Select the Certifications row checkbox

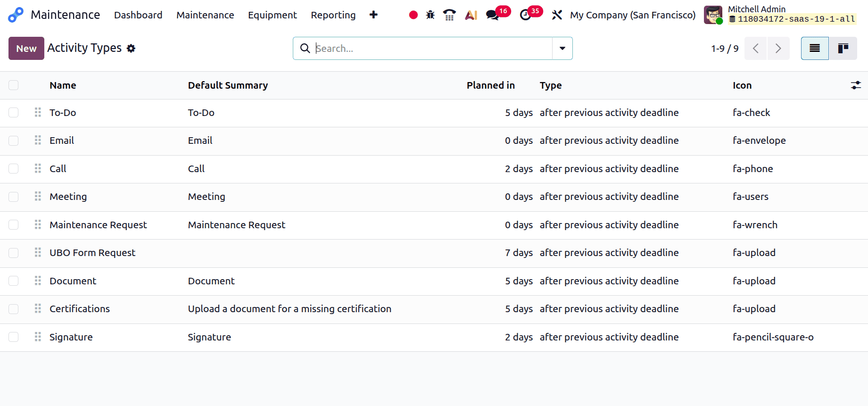click(x=13, y=309)
